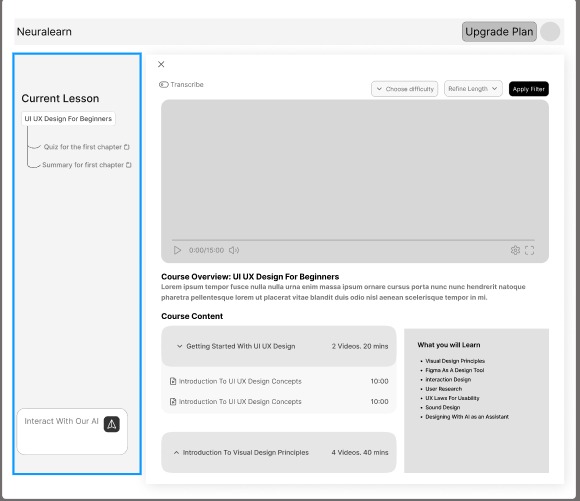The height and width of the screenshot is (501, 580).
Task: Click the Neuralearn logo text
Action: pos(44,32)
